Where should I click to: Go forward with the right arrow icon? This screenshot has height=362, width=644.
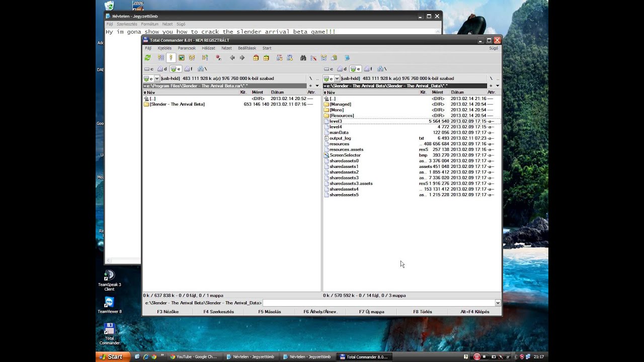pos(242,58)
